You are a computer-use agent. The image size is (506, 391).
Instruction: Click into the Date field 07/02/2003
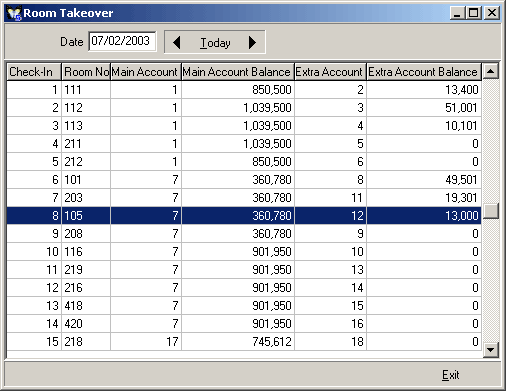[122, 41]
